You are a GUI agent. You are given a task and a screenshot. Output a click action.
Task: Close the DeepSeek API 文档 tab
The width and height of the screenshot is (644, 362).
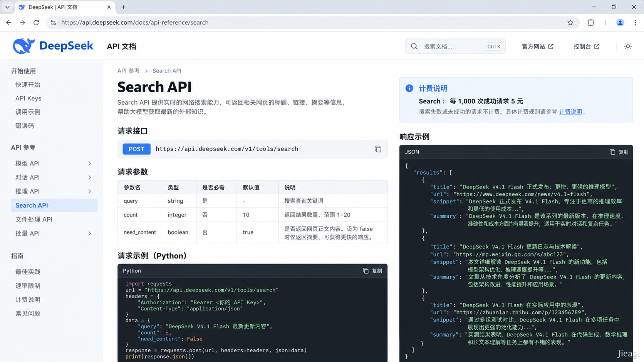coord(109,7)
